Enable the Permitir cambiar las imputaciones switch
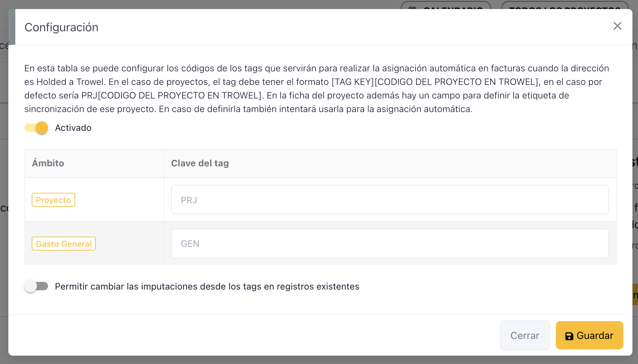 (37, 286)
